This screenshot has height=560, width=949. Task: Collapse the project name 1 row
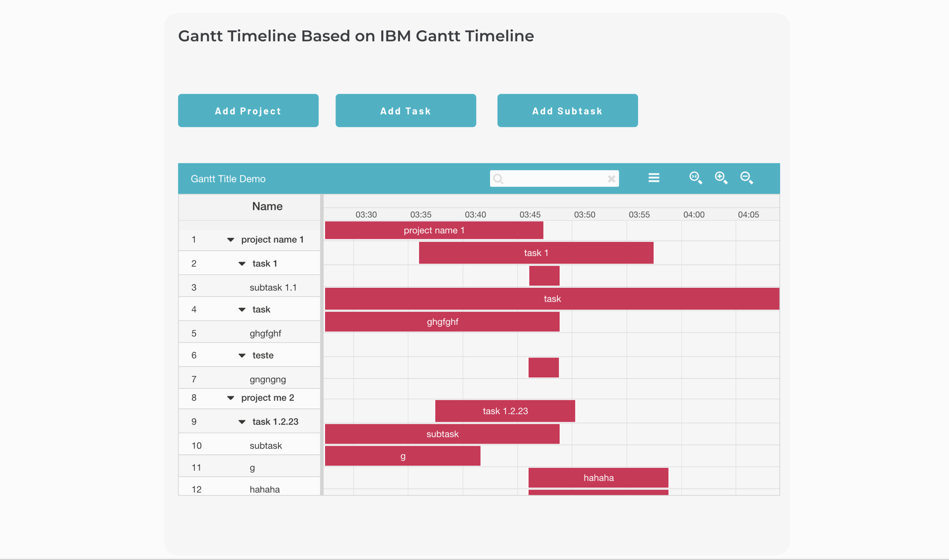tap(230, 240)
